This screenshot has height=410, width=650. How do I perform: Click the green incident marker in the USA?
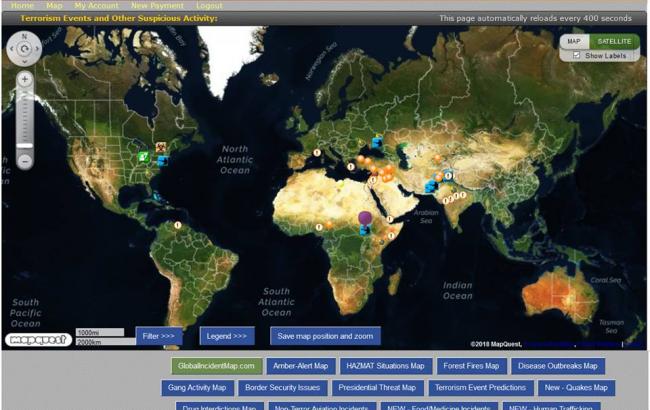pos(144,156)
